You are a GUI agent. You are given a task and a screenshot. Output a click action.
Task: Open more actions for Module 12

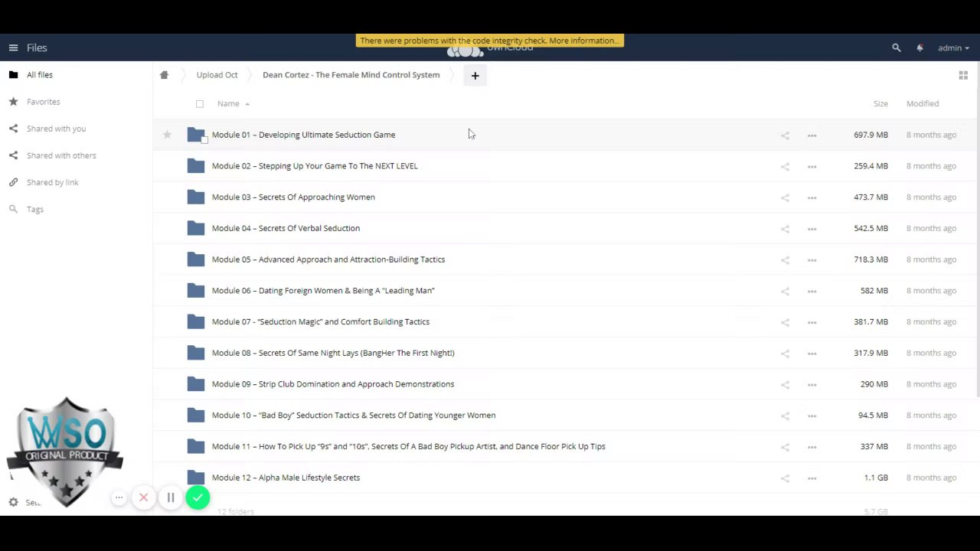pos(812,478)
